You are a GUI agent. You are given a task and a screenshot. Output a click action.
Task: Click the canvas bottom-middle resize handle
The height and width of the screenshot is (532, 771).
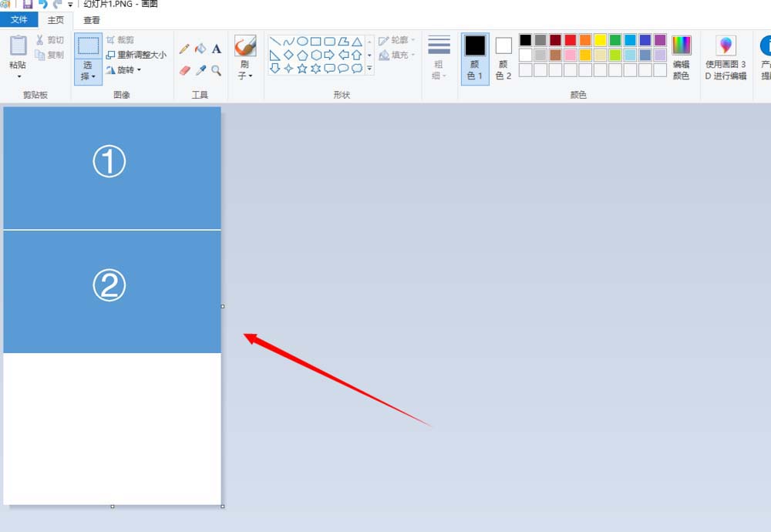coord(113,507)
